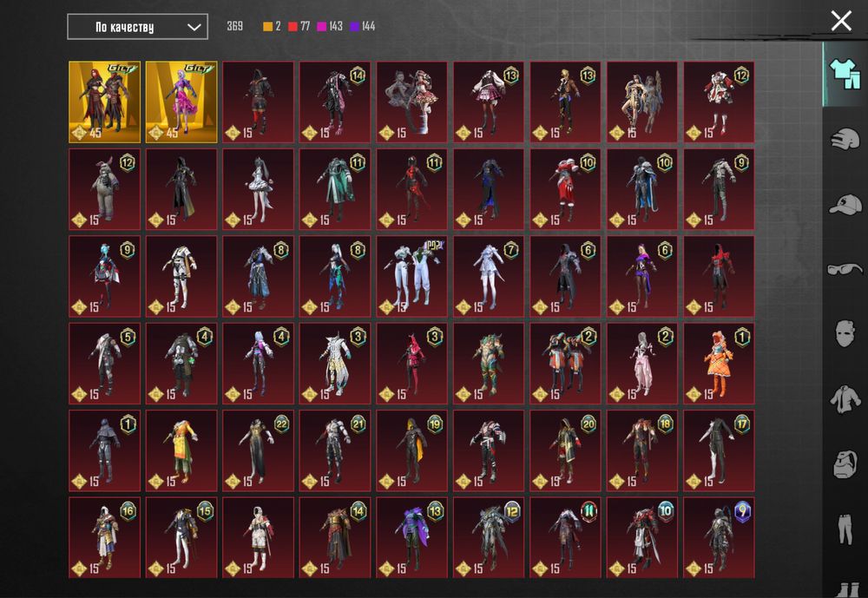Pick the level 7 white outfit
868x598 pixels.
(489, 276)
